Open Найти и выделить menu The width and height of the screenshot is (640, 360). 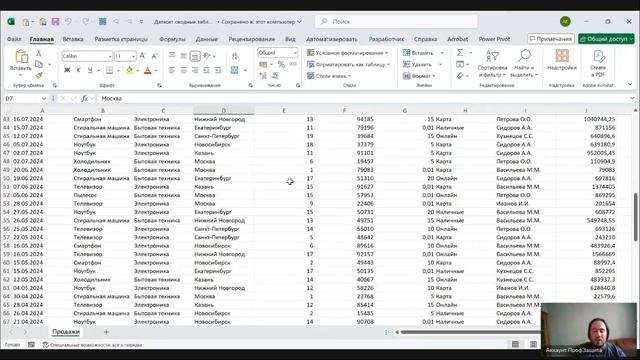[524, 63]
